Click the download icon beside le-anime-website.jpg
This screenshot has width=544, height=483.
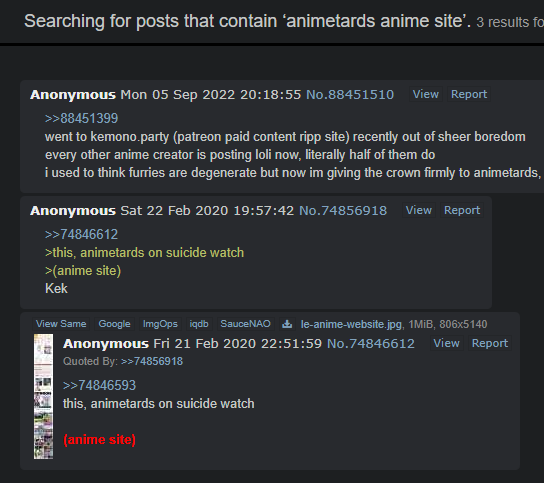tap(287, 324)
